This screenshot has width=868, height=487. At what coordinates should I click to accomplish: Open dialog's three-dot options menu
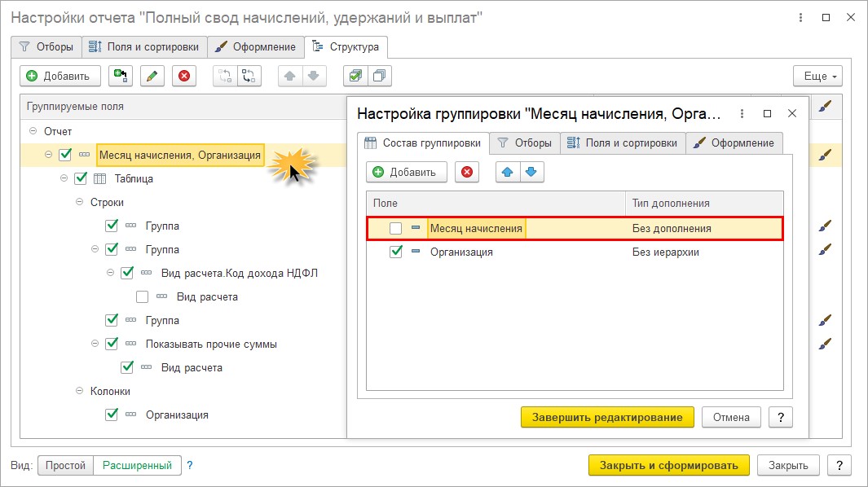pos(742,113)
